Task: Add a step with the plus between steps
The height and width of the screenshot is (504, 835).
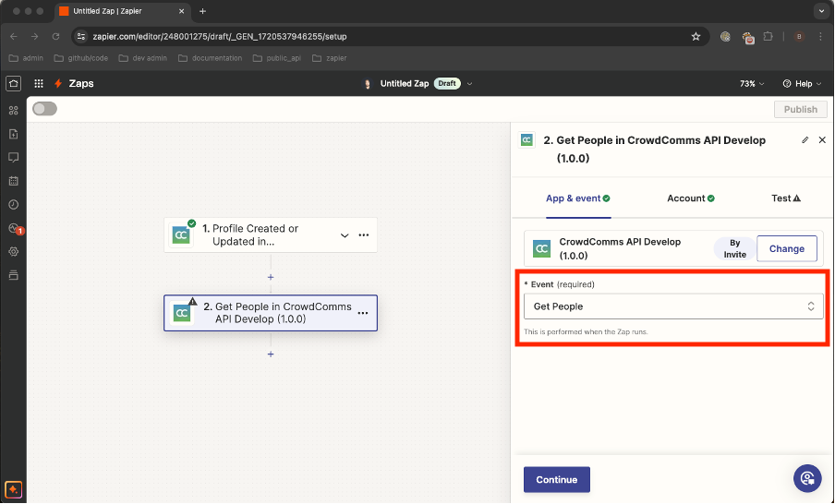Action: pos(271,277)
